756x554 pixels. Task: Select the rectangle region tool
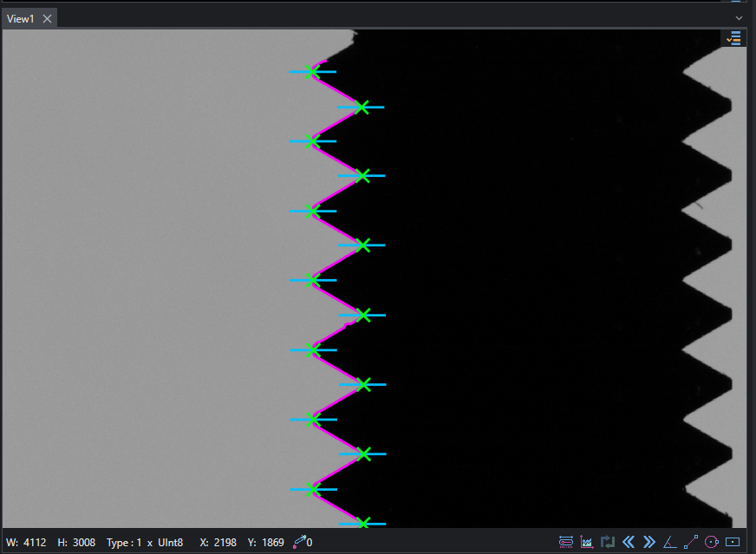coord(733,542)
